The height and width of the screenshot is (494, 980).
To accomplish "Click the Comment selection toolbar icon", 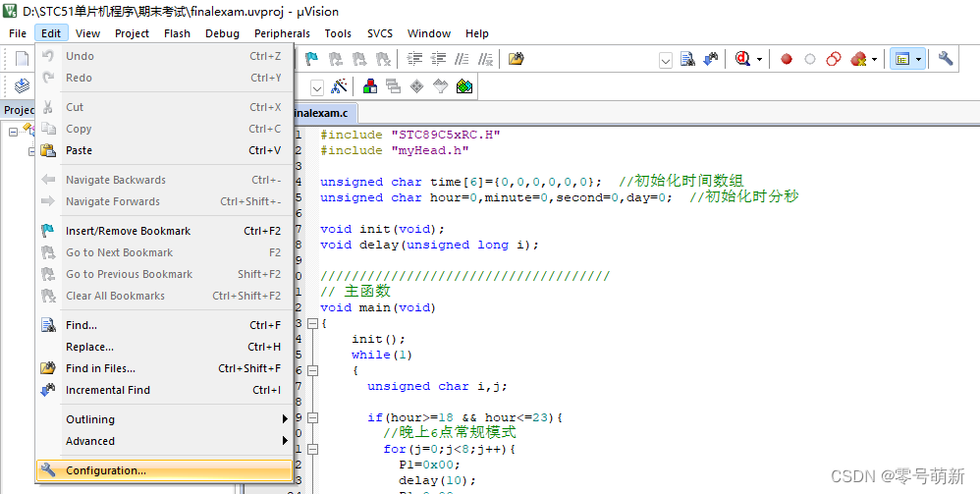I will coord(462,59).
